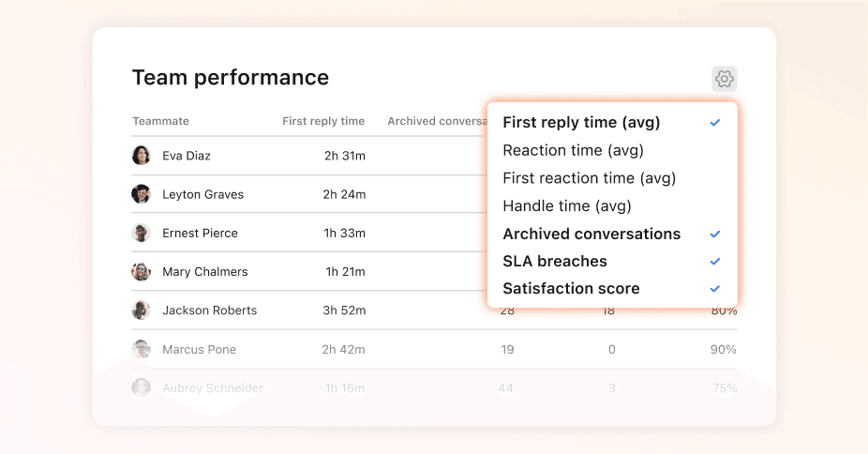Image resolution: width=868 pixels, height=454 pixels.
Task: Uncheck Archived conversations checkmark
Action: coord(715,235)
